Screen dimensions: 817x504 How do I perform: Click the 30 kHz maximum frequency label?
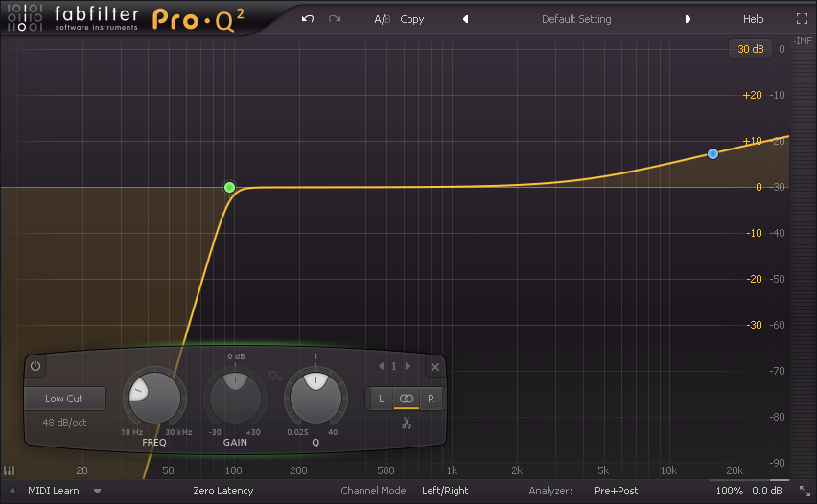pos(178,432)
